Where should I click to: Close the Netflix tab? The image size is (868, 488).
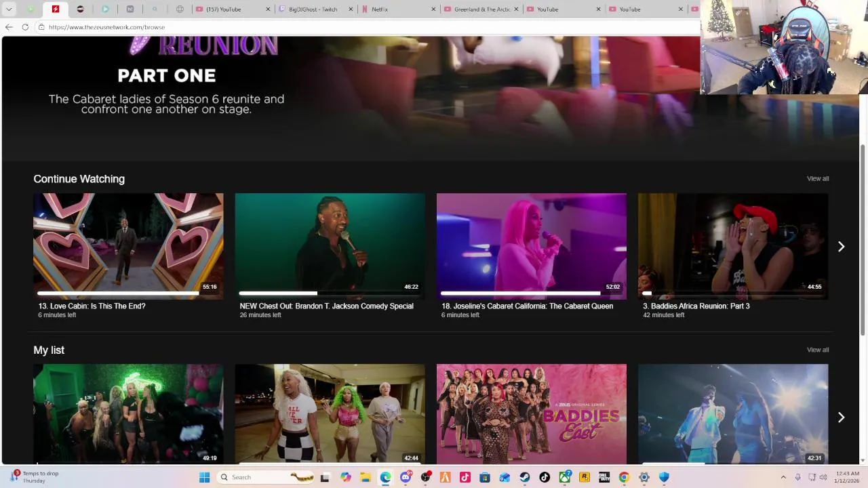coord(434,9)
